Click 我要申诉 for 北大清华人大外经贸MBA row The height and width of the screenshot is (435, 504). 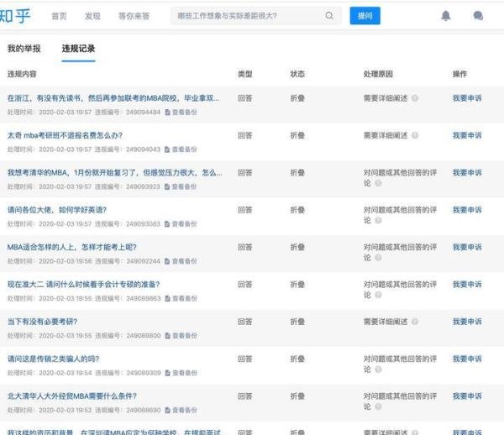tap(467, 396)
